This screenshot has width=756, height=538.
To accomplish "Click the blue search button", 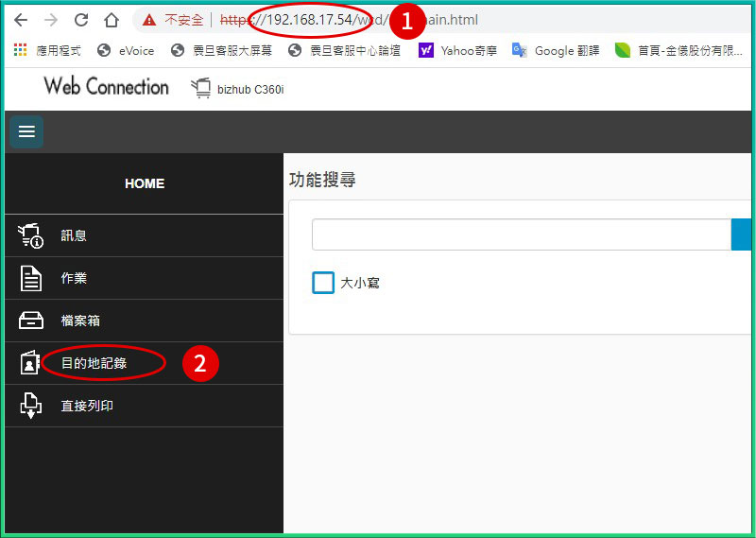I will click(742, 234).
